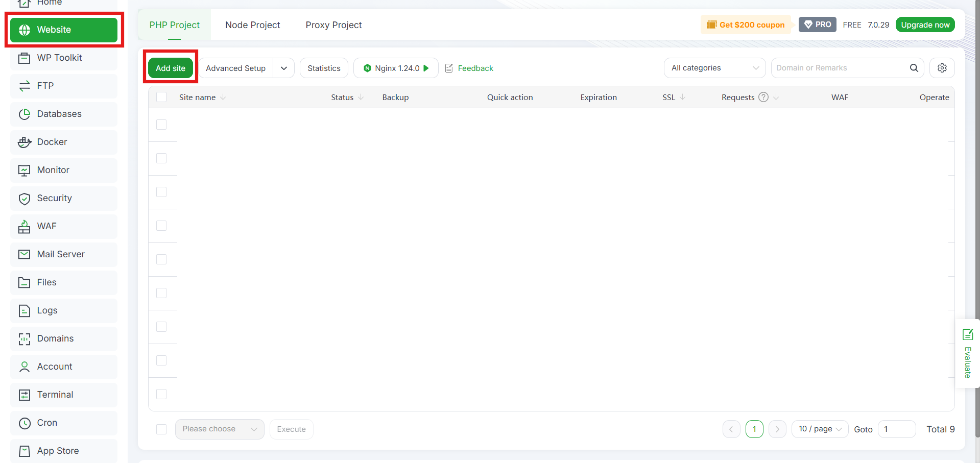Click the Security shield icon

click(24, 199)
